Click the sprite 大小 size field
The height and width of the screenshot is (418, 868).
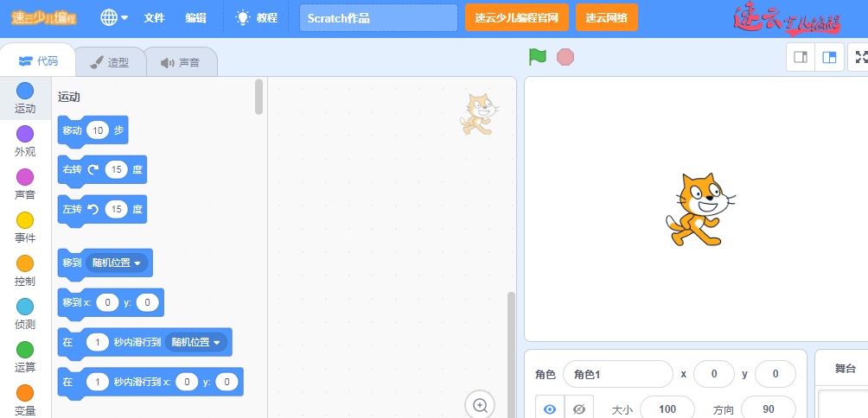(667, 408)
